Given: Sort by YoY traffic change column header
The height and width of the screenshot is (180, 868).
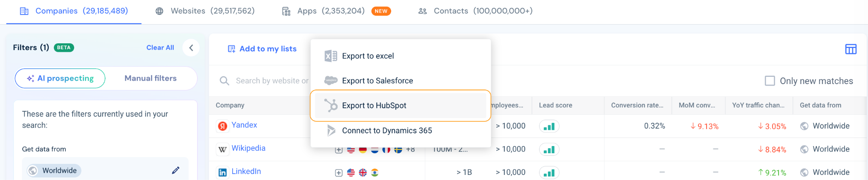Looking at the screenshot, I should click(758, 105).
